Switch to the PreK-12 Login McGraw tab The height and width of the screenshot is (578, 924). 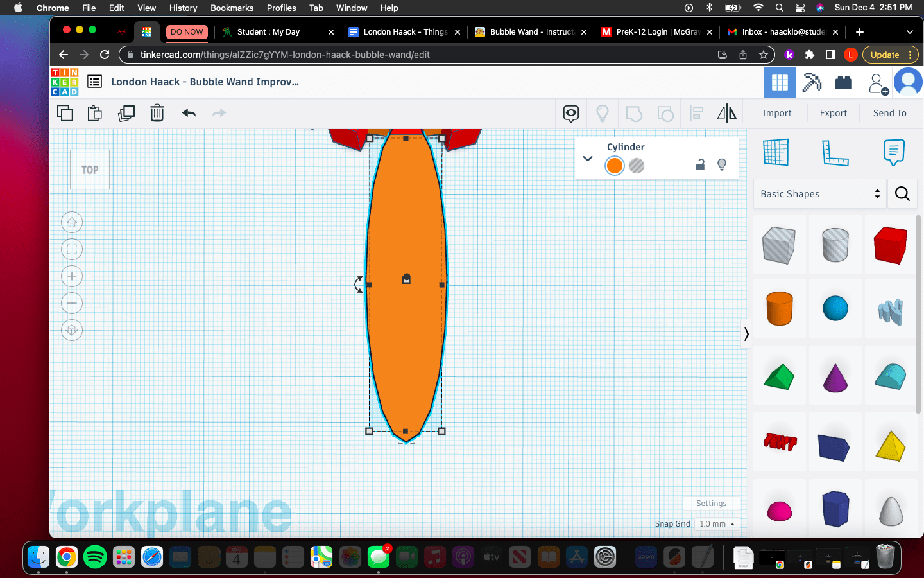click(657, 32)
